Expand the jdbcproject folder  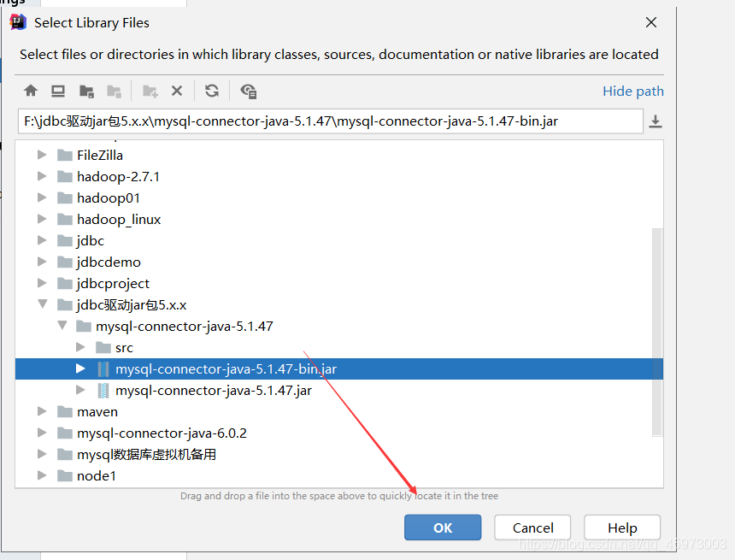click(42, 283)
